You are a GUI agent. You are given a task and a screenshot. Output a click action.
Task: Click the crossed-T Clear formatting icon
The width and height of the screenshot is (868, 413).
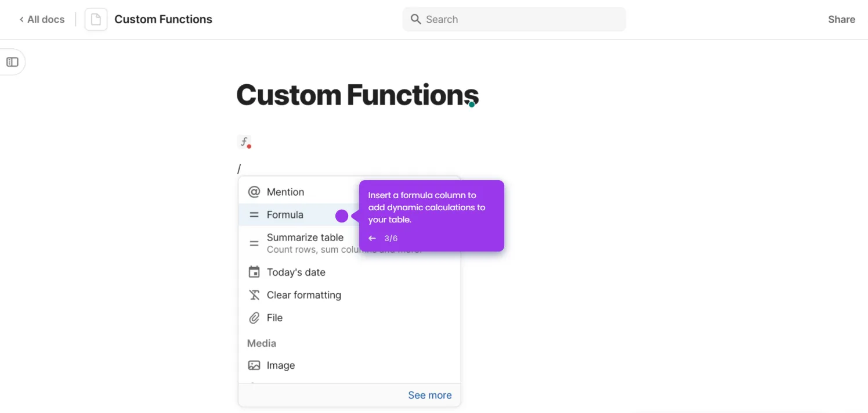point(254,295)
